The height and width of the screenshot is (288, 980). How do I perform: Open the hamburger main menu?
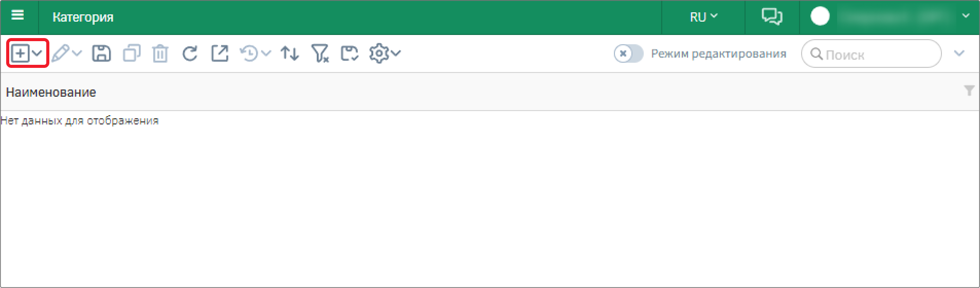[18, 16]
